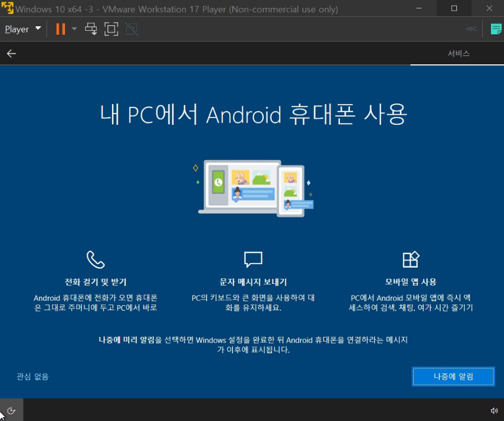
Task: Minimize the VMware Player window
Action: tap(419, 8)
